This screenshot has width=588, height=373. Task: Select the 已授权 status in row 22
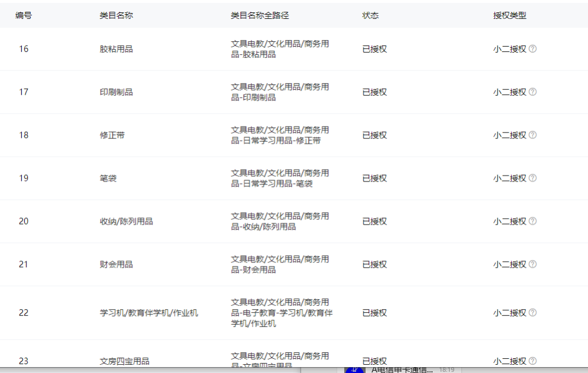point(374,313)
